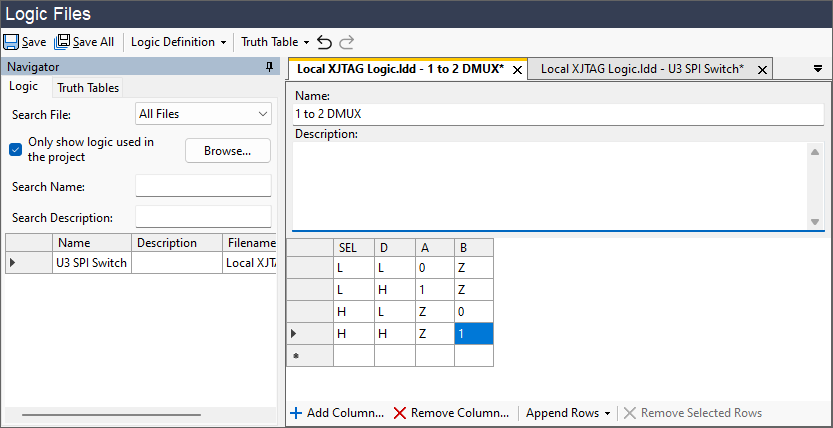Close the U3 SPI Switch tab
Screen dimensions: 833x428
tap(762, 70)
